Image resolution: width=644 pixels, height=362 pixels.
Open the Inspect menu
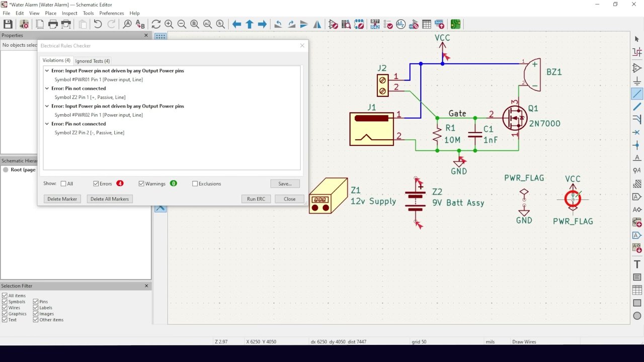point(69,13)
